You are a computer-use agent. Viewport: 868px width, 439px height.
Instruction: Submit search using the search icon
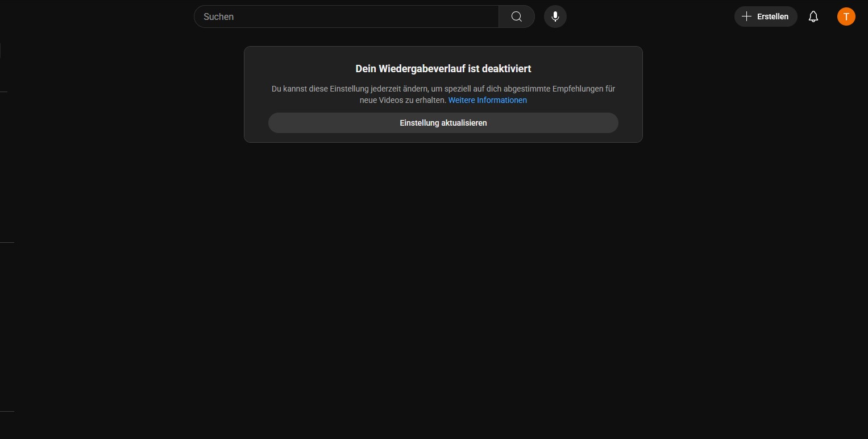[516, 16]
